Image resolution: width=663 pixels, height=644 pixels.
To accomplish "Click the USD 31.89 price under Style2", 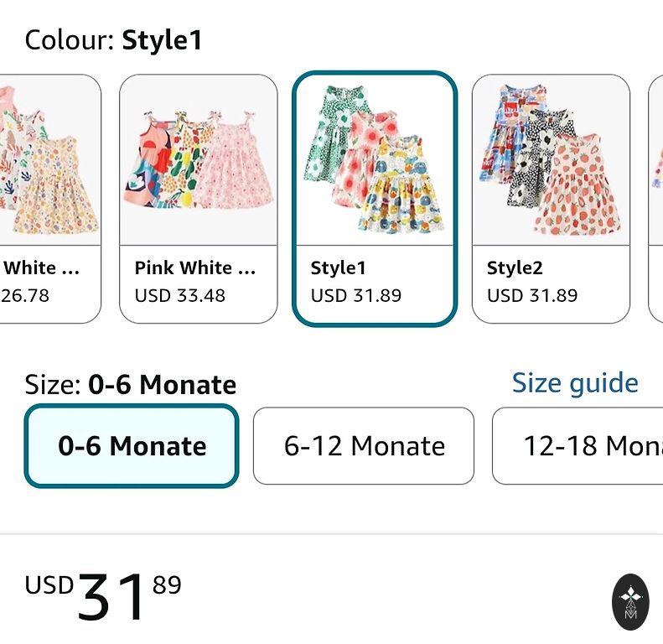I will tap(532, 295).
